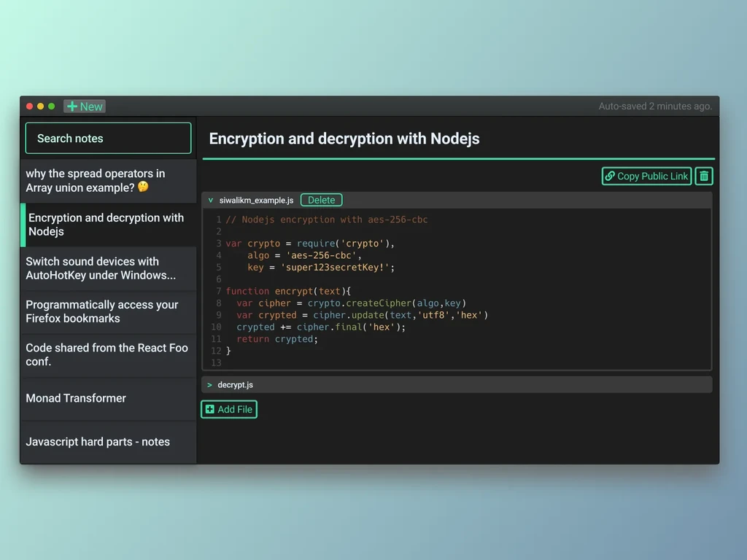This screenshot has width=747, height=560.
Task: Delete the siwalikm_example.js file
Action: [x=321, y=200]
